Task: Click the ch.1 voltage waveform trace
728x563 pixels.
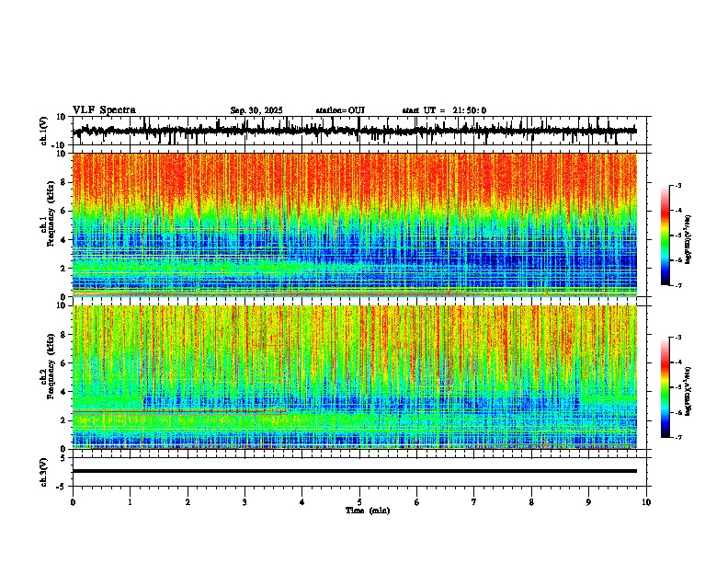Action: point(355,131)
